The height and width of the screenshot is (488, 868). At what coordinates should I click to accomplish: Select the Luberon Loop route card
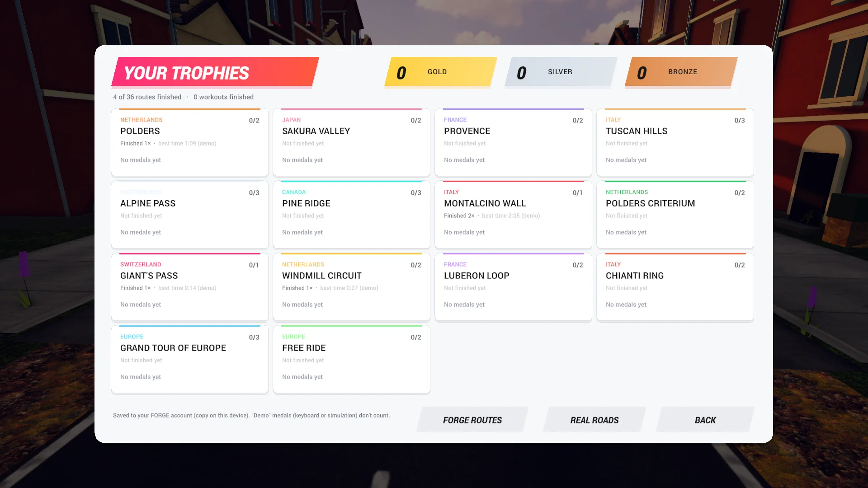(514, 287)
